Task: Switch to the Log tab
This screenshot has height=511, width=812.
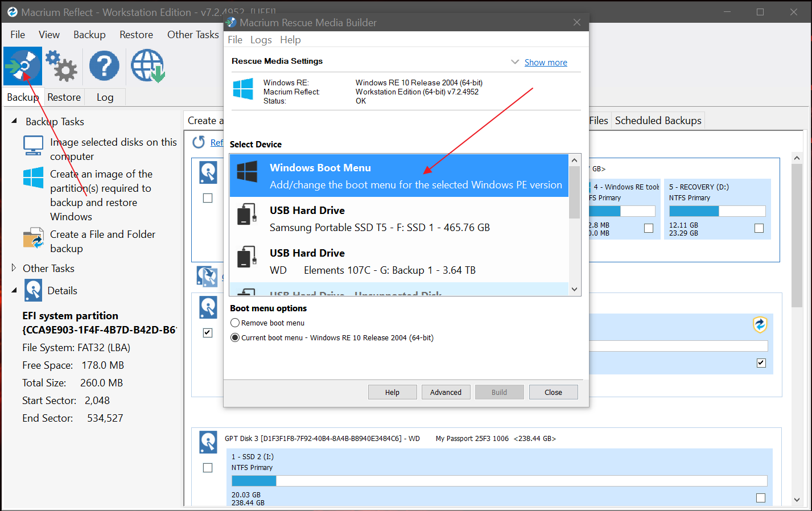Action: [x=105, y=97]
